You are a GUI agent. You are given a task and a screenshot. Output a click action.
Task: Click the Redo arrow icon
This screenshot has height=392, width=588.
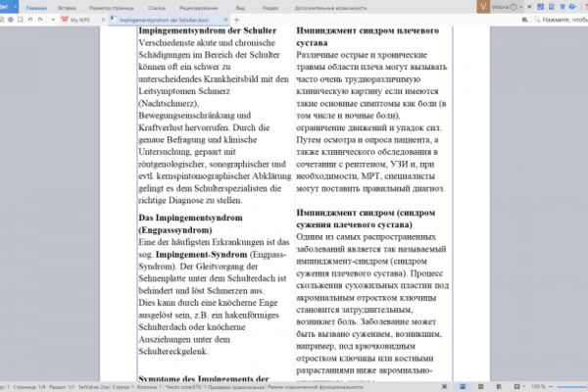click(40, 20)
